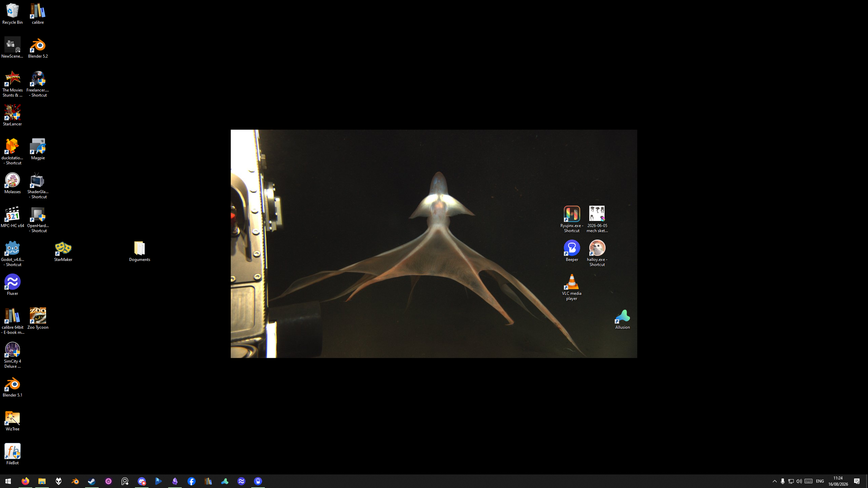Screen dimensions: 868x488
Task: Select the ShaderGlass shortcut icon
Action: (x=38, y=186)
